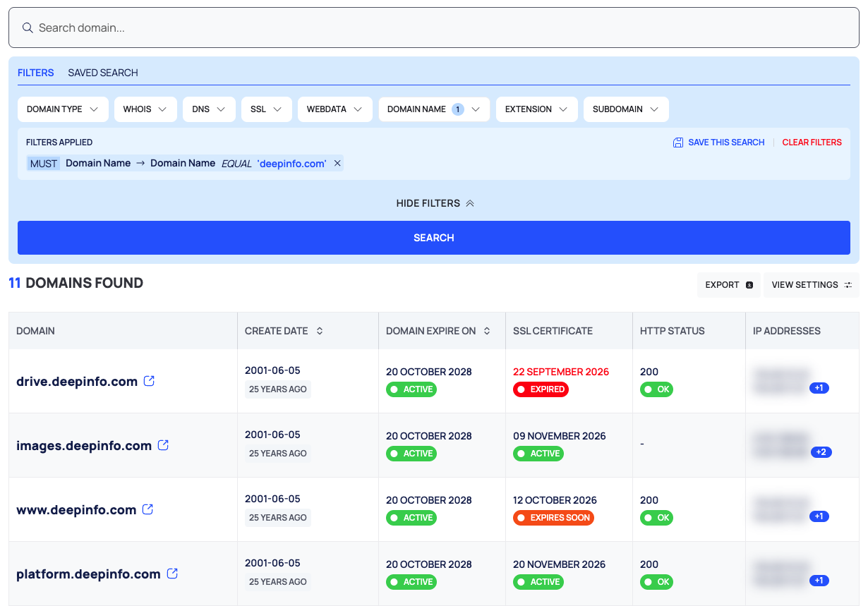868x606 pixels.
Task: Click the +1 IP badge for drive.deepinfo.com
Action: click(x=819, y=388)
